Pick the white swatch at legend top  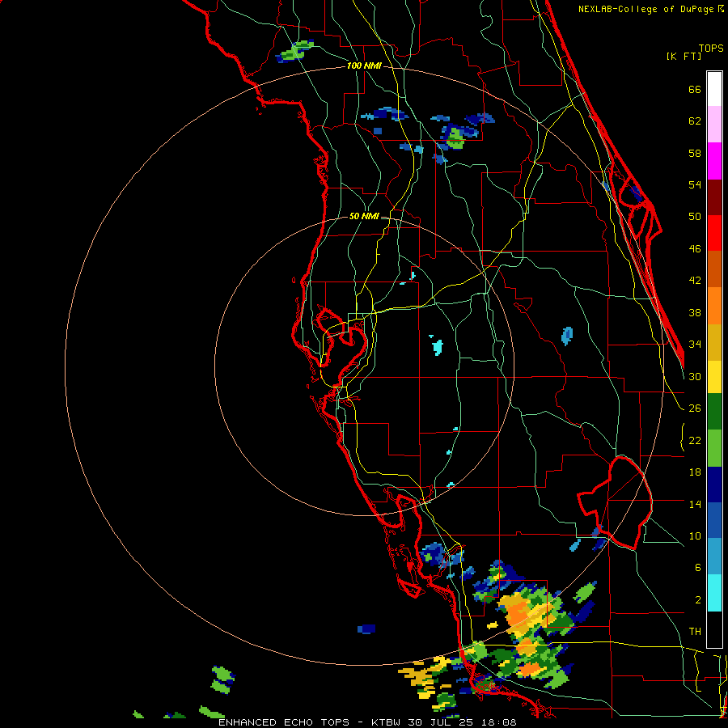click(714, 89)
